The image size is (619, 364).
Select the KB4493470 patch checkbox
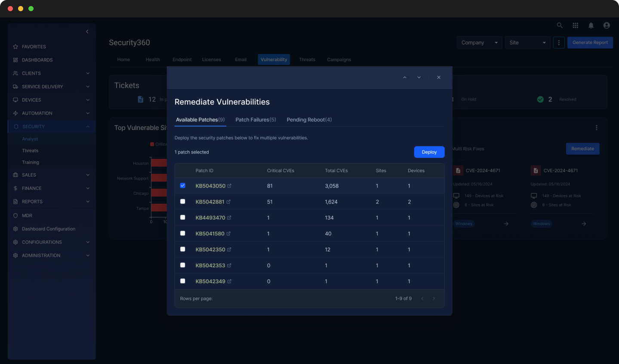point(182,217)
